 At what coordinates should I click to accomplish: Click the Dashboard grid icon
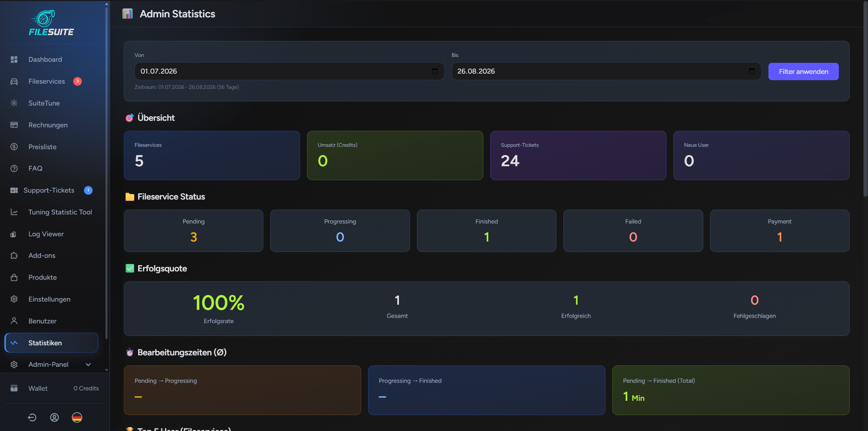(x=14, y=59)
